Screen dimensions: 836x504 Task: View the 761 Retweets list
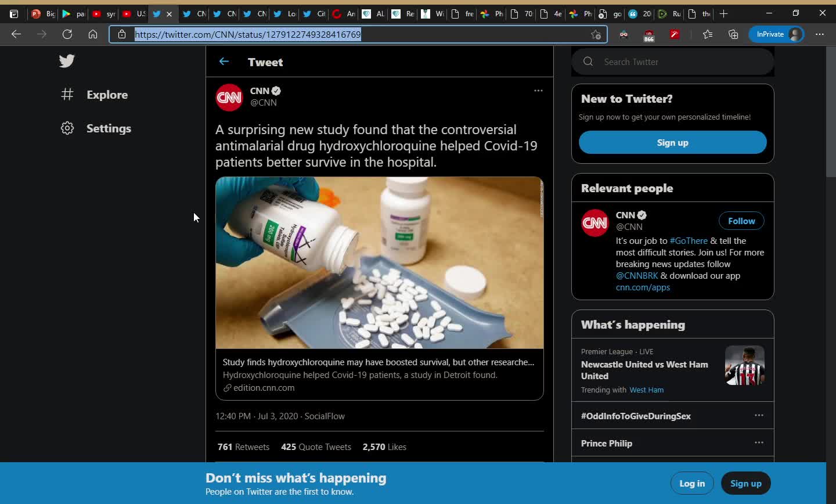pos(243,447)
